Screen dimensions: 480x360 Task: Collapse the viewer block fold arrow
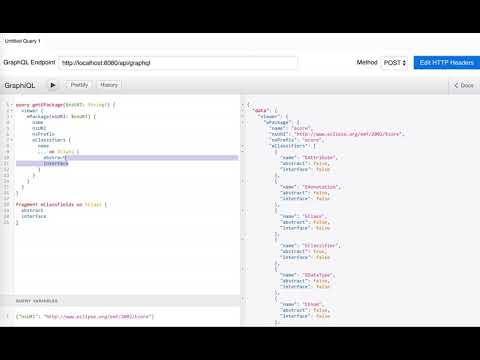pos(12,111)
